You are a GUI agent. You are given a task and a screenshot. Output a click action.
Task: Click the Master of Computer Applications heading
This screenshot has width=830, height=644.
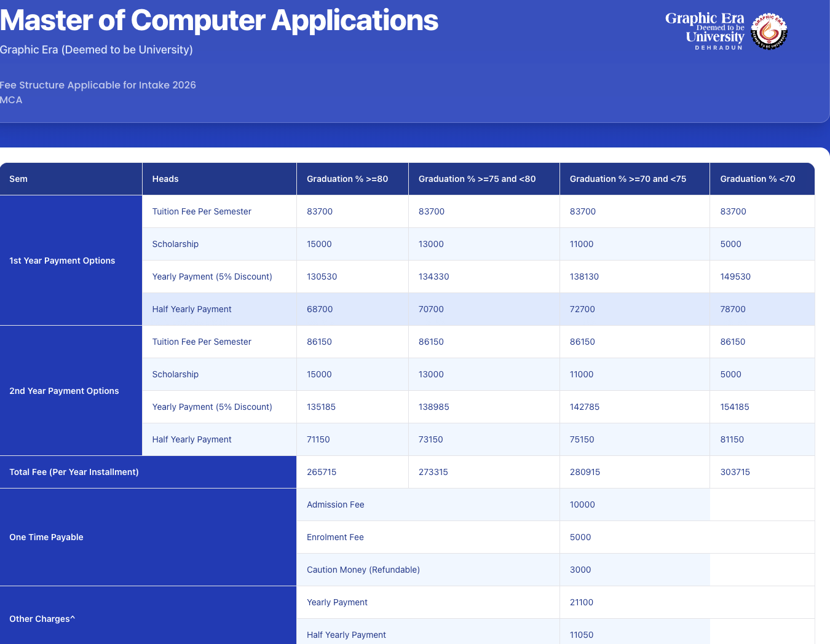[x=219, y=20]
